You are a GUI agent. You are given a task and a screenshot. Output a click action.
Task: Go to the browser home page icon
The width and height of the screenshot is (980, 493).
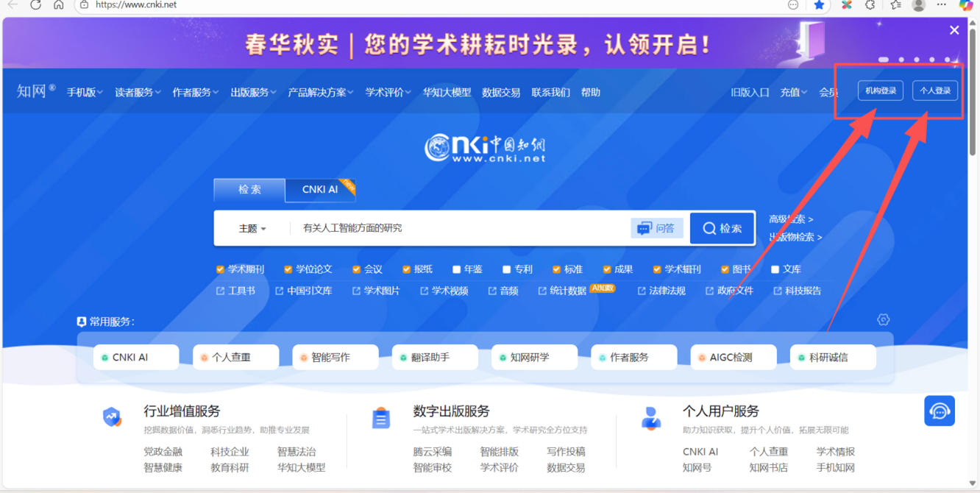pyautogui.click(x=59, y=5)
